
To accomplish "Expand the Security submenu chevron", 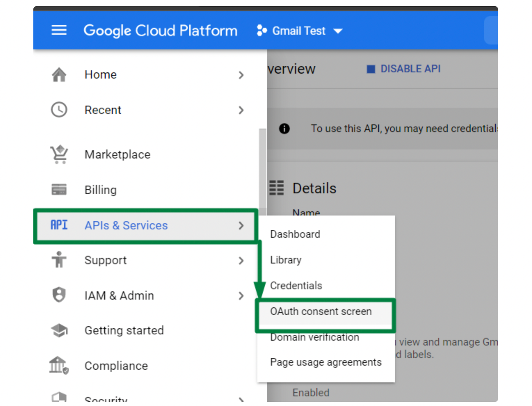I will [241, 399].
